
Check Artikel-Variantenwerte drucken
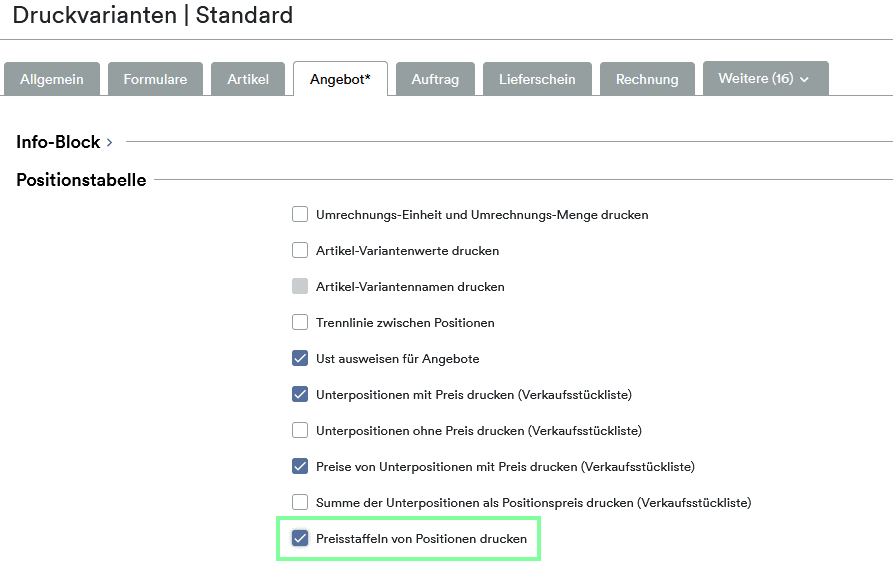tap(300, 251)
